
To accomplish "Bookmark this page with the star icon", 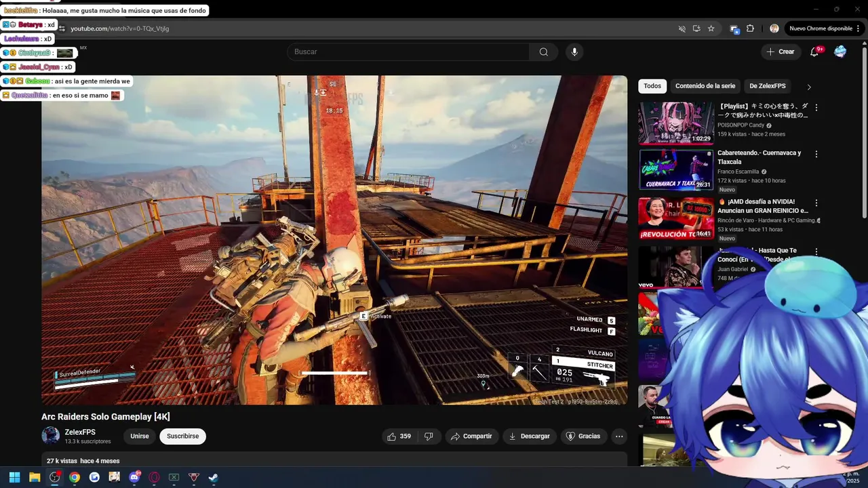I will point(711,28).
